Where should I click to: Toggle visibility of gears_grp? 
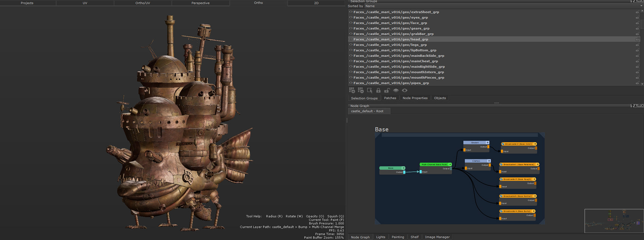[x=351, y=28]
